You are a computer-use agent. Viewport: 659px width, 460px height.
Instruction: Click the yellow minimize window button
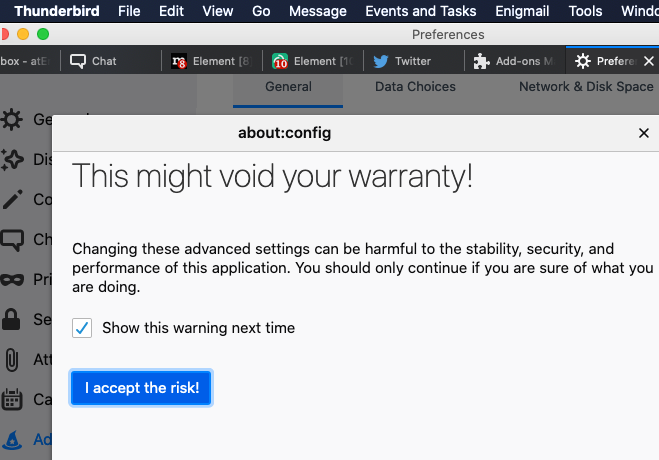click(23, 34)
